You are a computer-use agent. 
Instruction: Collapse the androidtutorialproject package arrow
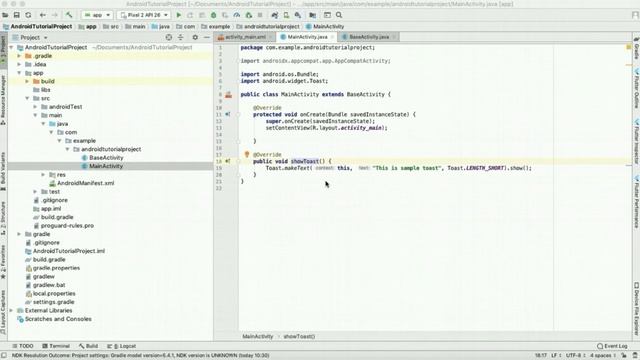67,149
